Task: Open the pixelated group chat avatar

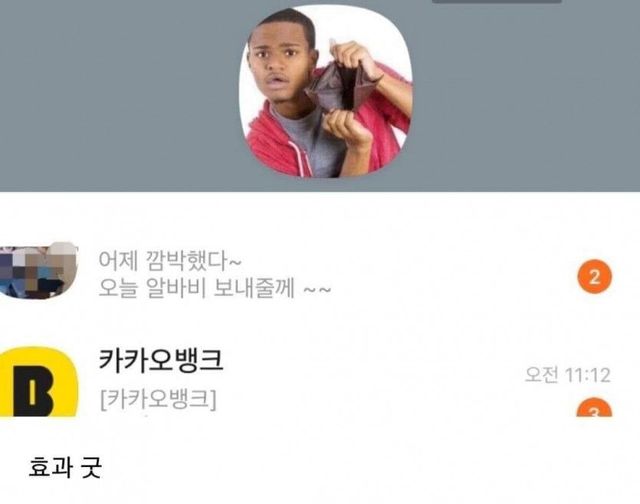Action: point(39,271)
